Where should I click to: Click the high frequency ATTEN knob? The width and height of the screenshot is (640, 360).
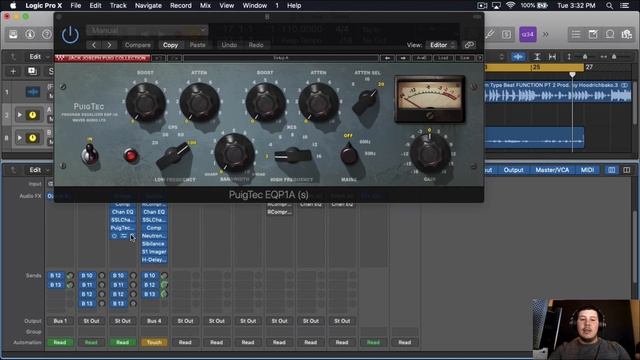pos(319,102)
